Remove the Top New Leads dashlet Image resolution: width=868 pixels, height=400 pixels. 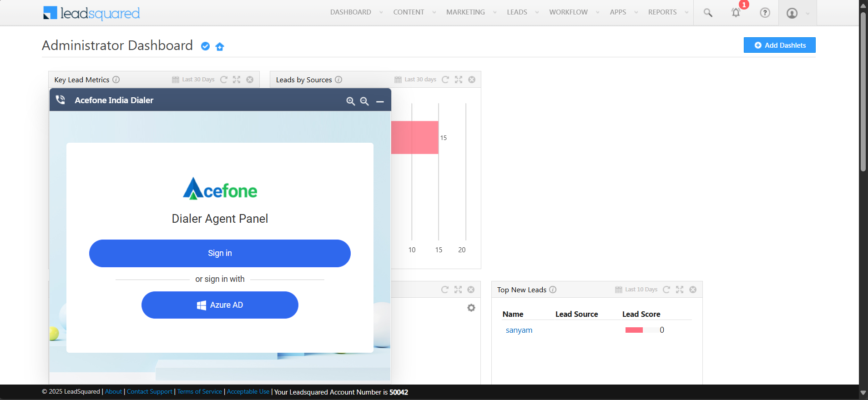(693, 290)
